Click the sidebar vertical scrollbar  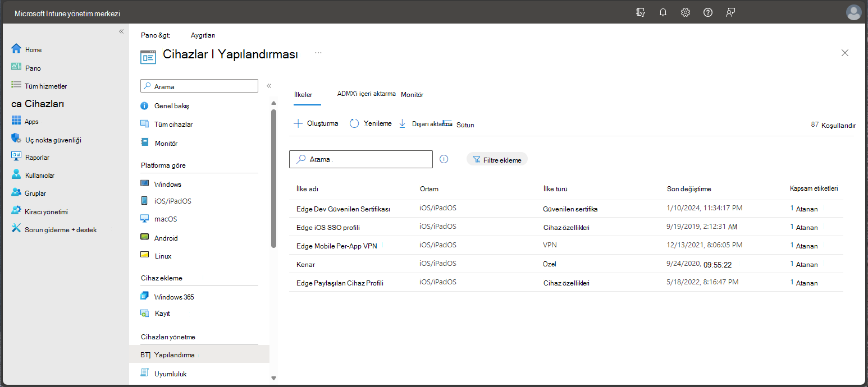tap(274, 178)
